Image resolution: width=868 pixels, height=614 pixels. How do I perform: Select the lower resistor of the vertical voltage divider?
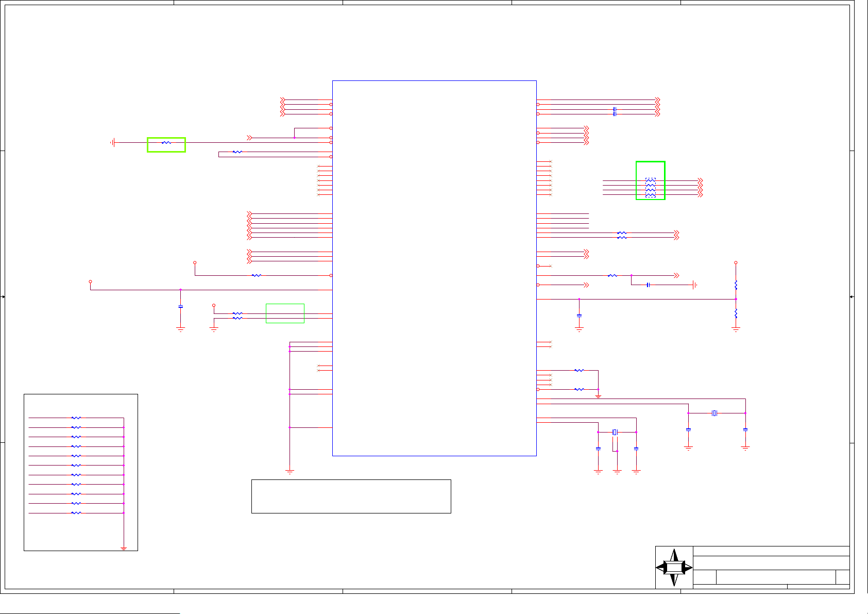click(x=736, y=313)
